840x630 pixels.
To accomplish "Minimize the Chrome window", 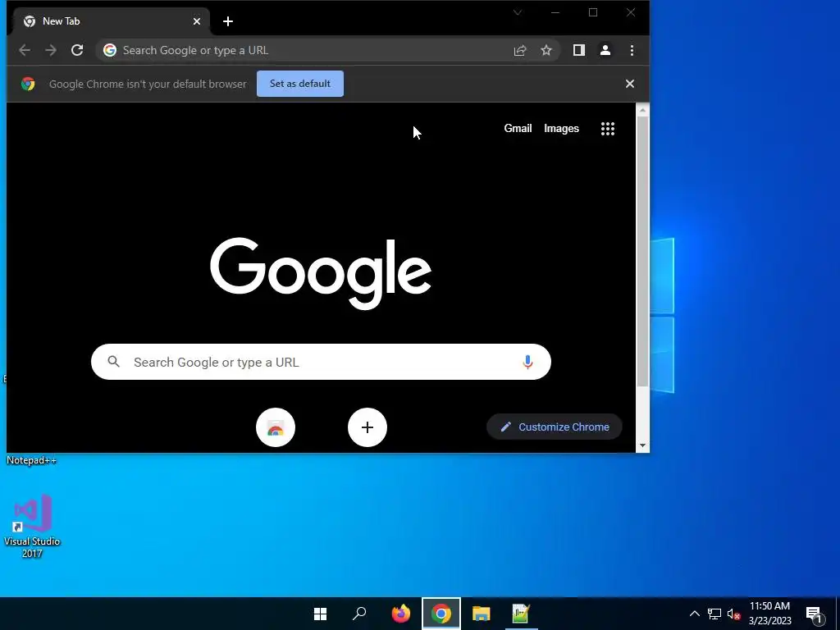I will point(555,12).
